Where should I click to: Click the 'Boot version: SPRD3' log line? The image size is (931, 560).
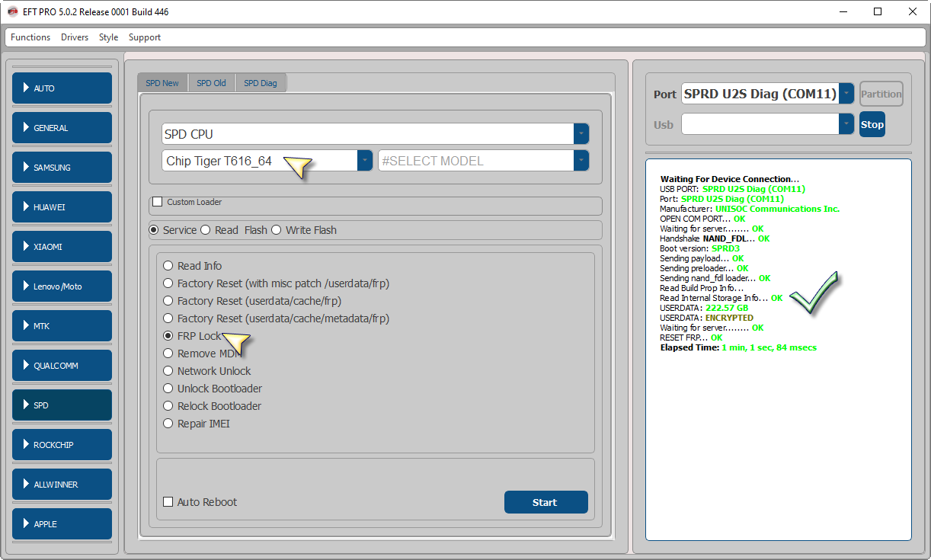[x=699, y=248]
